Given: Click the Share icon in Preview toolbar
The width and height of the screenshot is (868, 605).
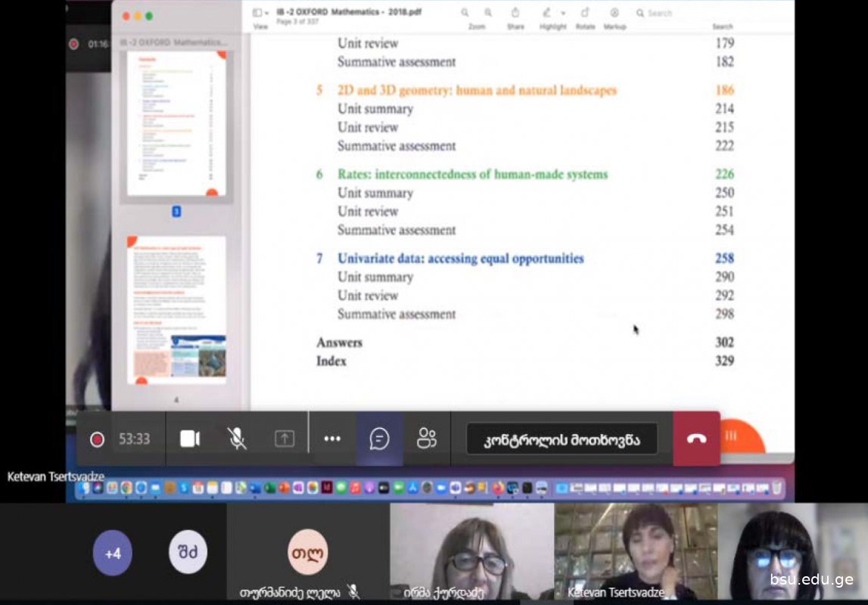Looking at the screenshot, I should point(515,13).
